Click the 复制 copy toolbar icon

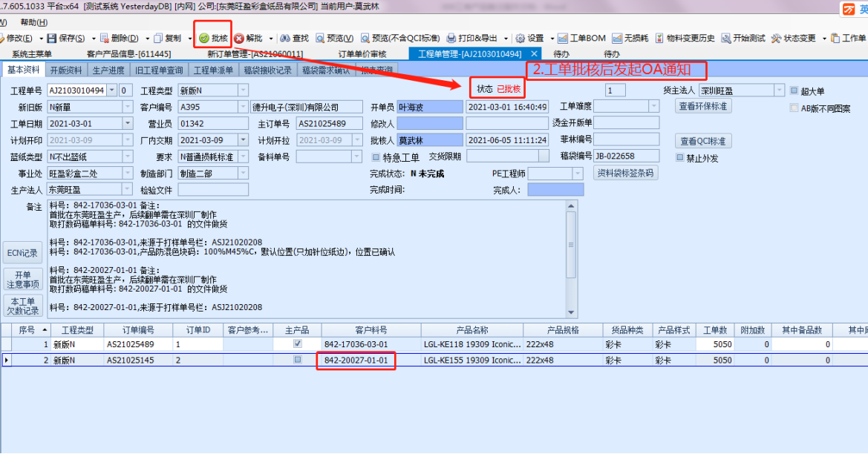[x=158, y=38]
